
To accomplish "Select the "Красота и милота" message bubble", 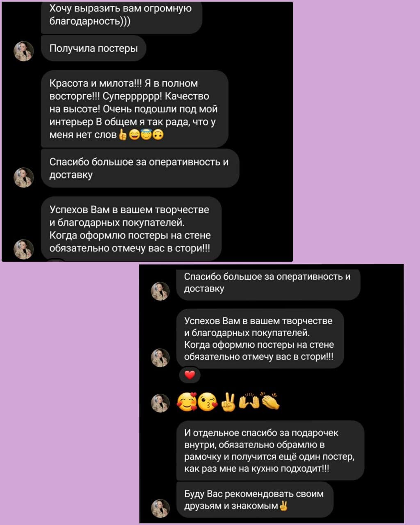I will 135,109.
